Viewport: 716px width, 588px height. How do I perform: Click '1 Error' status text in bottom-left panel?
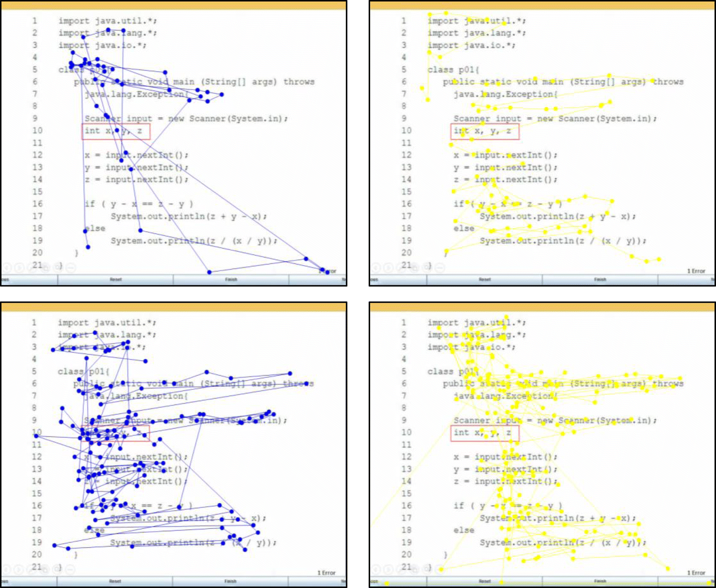tap(327, 573)
